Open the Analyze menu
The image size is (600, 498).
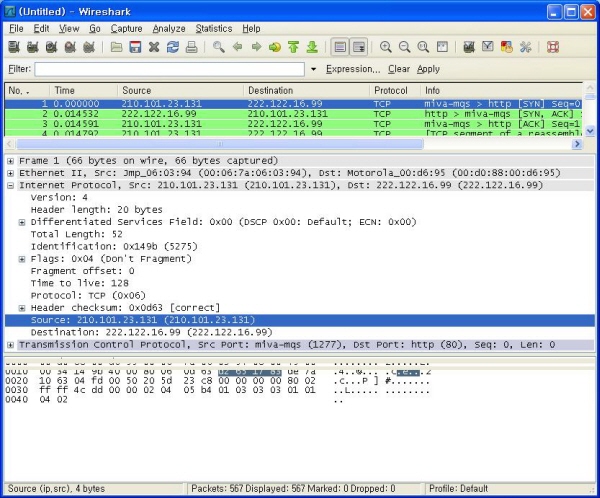(169, 29)
